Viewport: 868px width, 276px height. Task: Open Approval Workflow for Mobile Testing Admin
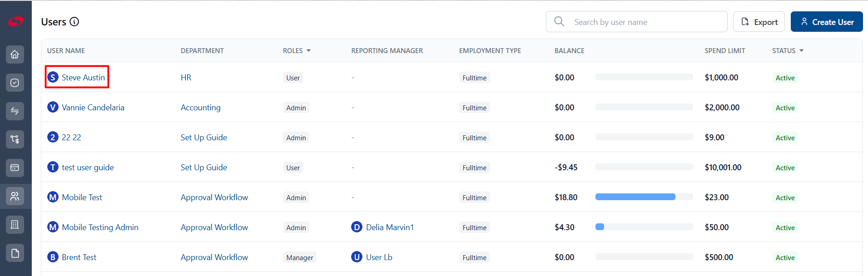214,227
